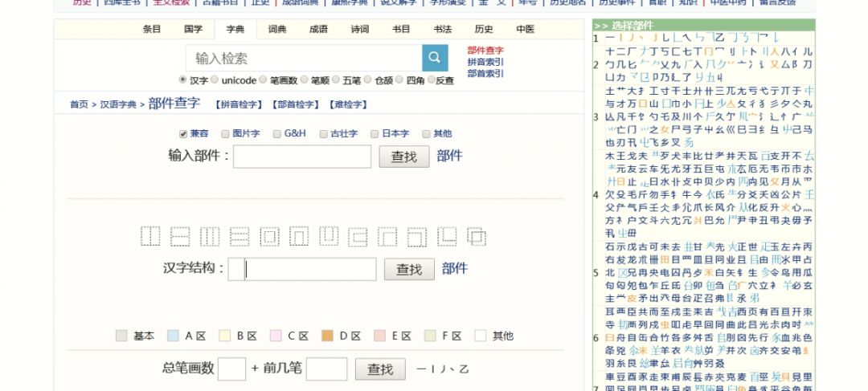Focus the 输入检索 search box
Screen dimensions: 868x391
[x=304, y=58]
